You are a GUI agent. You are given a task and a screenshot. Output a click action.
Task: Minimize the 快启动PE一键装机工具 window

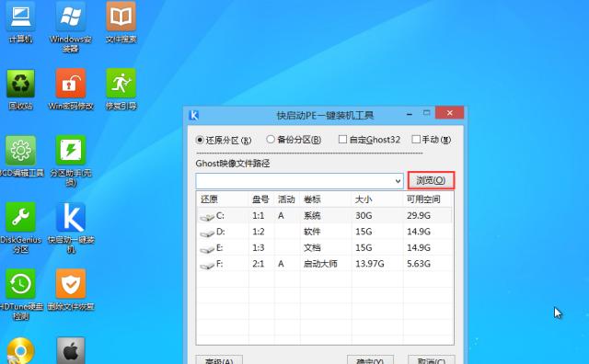410,113
